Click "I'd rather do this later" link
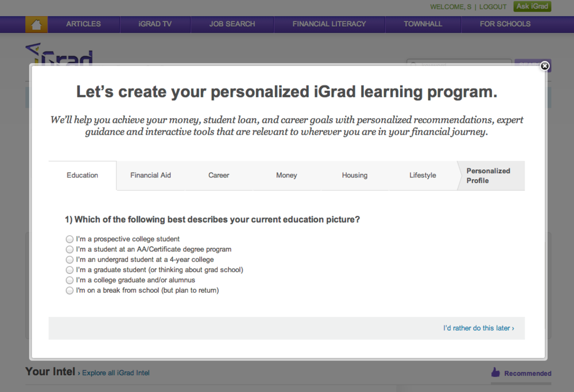 [x=478, y=328]
